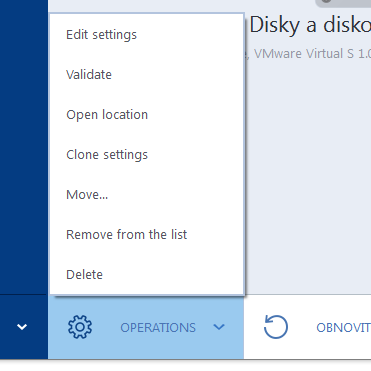The image size is (371, 371).
Task: Collapse the dropdown arrow beside OPERATIONS
Action: (219, 327)
